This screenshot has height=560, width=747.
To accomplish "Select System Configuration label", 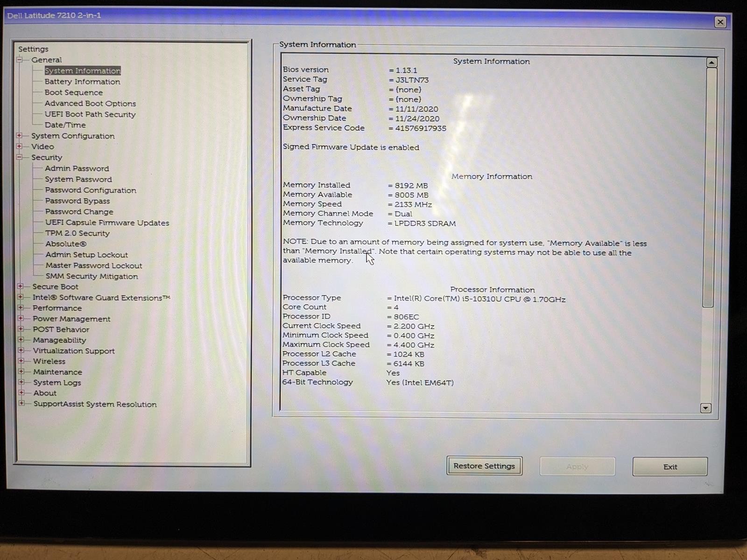I will pos(73,136).
